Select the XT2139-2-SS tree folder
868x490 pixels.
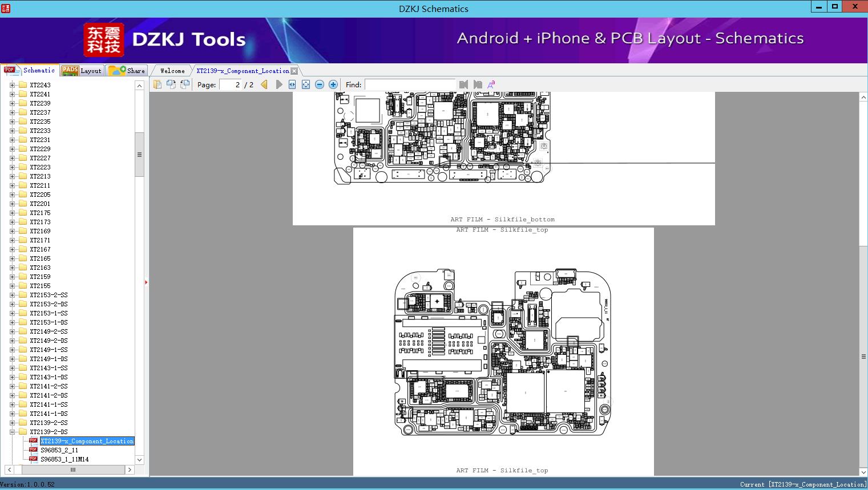(49, 423)
